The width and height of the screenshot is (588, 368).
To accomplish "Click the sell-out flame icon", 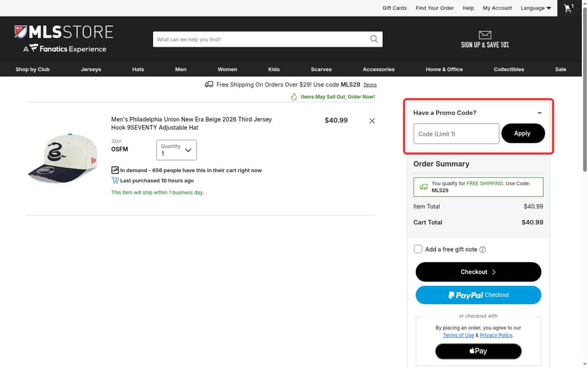I will click(x=294, y=97).
